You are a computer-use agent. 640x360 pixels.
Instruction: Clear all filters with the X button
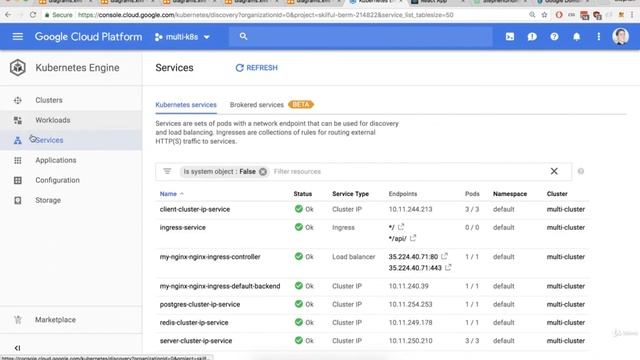pos(554,171)
